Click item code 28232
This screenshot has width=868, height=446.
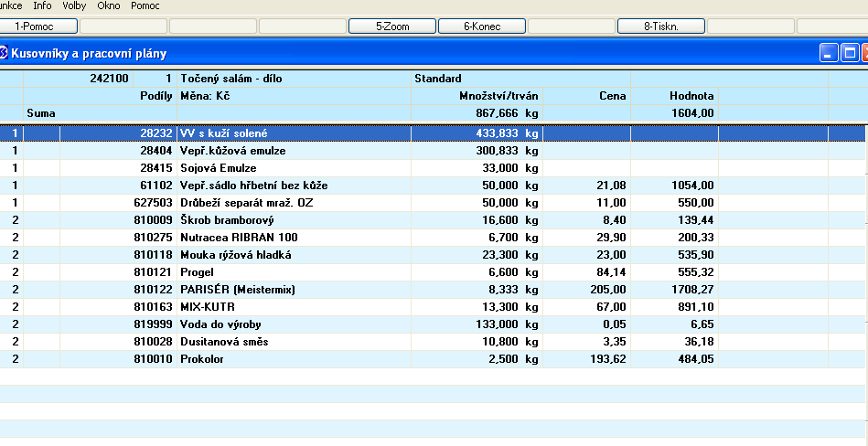click(x=156, y=133)
